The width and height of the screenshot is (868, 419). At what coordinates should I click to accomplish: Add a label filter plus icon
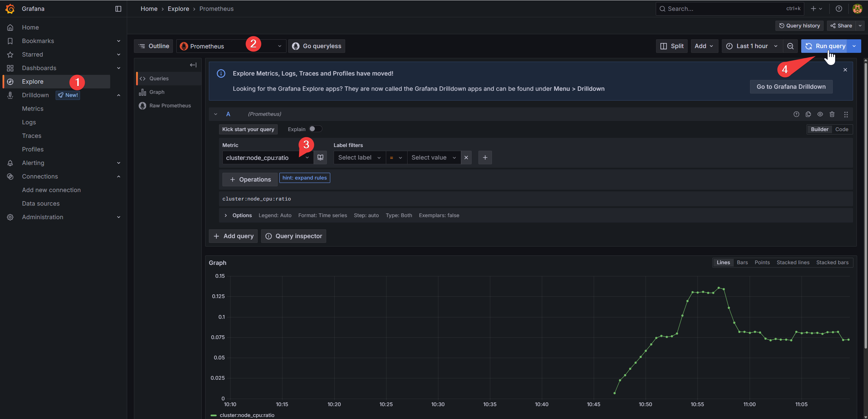pyautogui.click(x=485, y=158)
